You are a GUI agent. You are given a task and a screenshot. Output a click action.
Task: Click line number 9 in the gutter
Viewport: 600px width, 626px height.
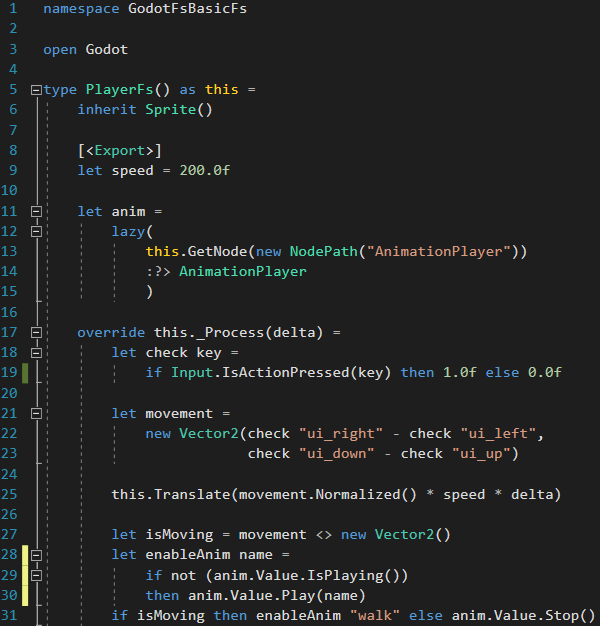[x=12, y=170]
